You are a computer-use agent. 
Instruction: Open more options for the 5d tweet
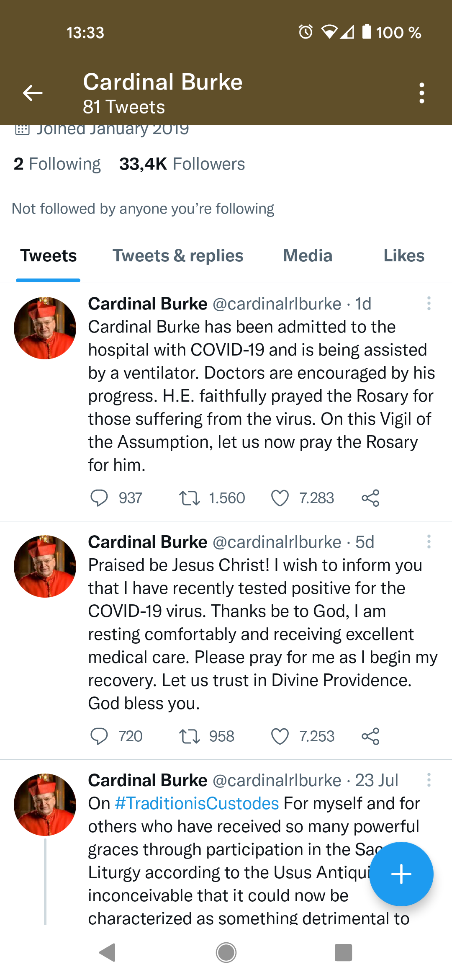[429, 542]
